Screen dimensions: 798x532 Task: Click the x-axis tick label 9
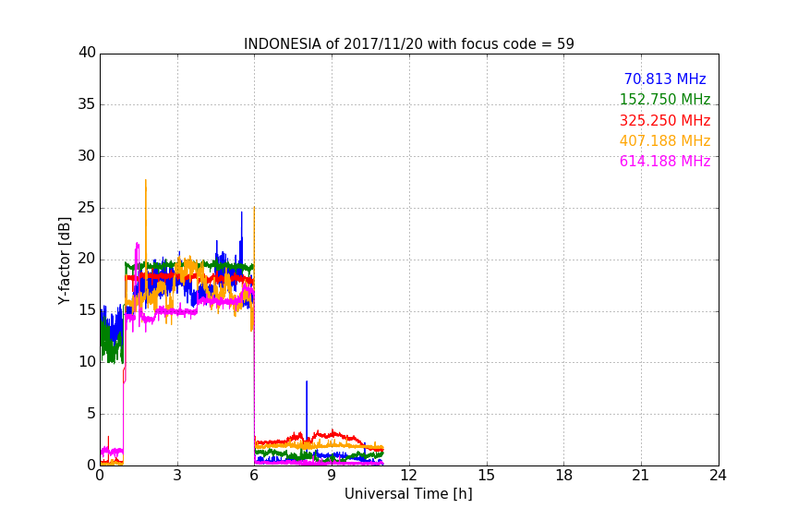point(332,476)
